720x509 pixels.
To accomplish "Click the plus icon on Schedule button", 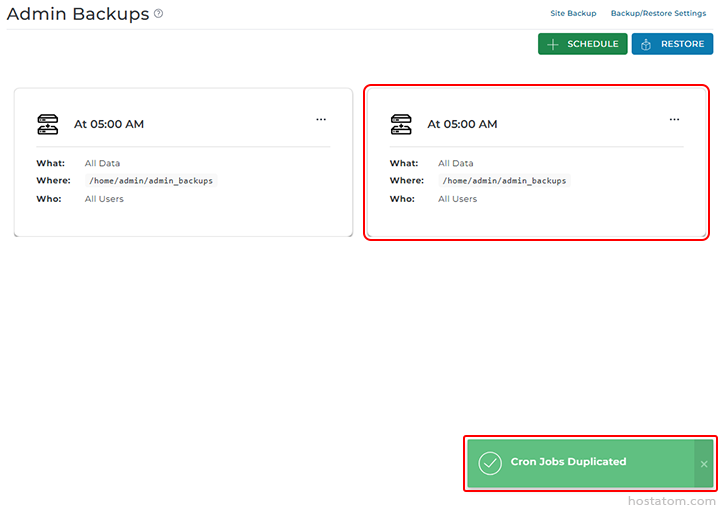I will pos(553,44).
